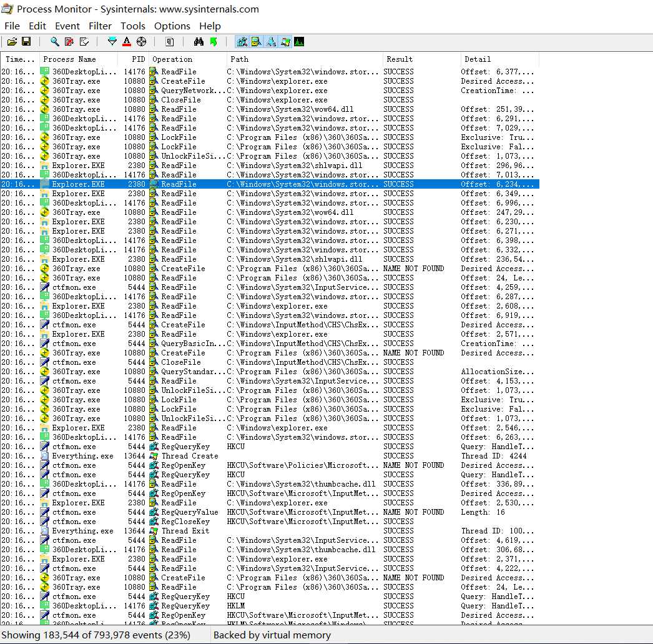Click InputService path with Offset 4,259

tap(303, 287)
